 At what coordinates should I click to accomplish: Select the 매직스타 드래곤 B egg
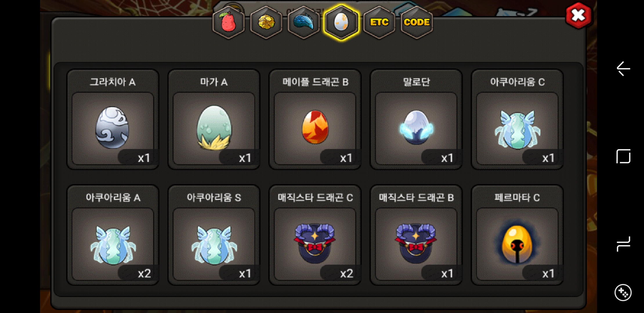(x=416, y=235)
